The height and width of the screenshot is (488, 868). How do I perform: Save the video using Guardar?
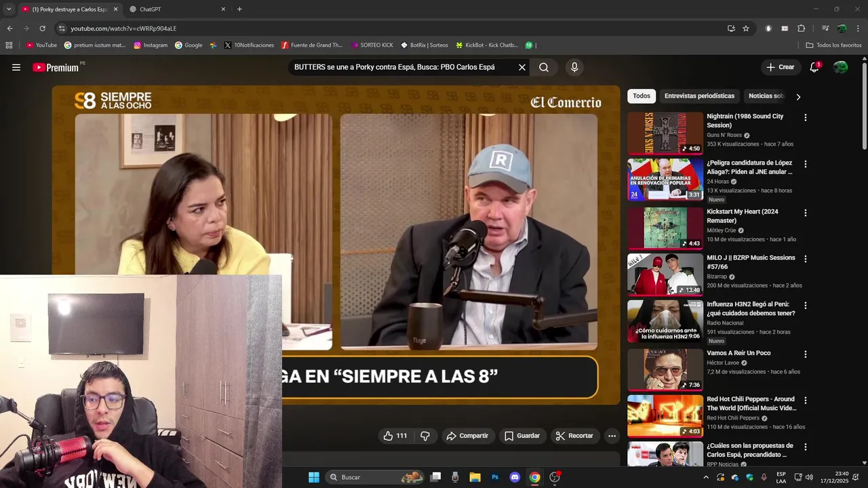(x=522, y=436)
